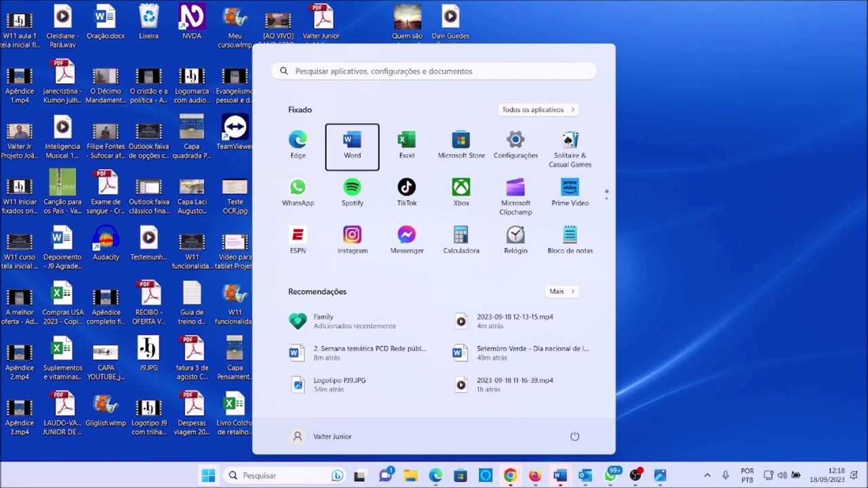
Task: Launch Word from the pinned apps
Action: (352, 147)
